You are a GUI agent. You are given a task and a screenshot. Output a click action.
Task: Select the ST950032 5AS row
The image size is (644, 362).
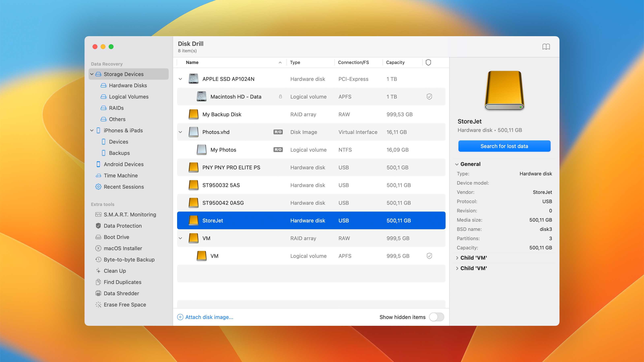pos(311,185)
